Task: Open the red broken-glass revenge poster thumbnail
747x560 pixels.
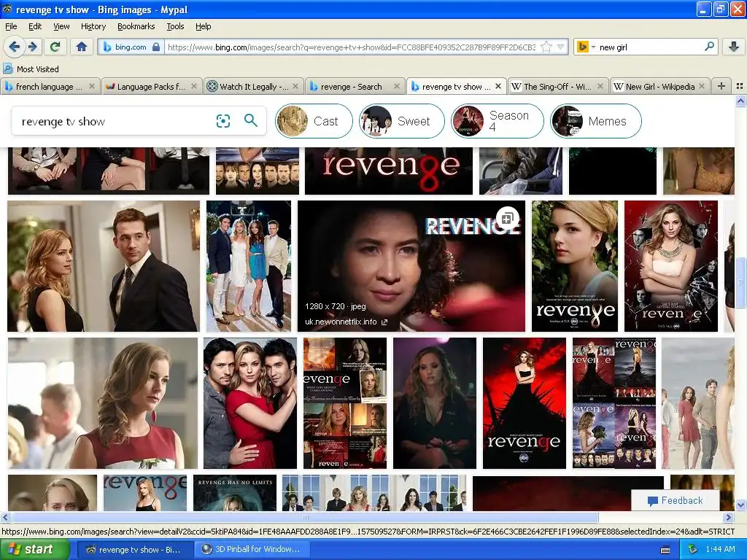Action: click(671, 265)
